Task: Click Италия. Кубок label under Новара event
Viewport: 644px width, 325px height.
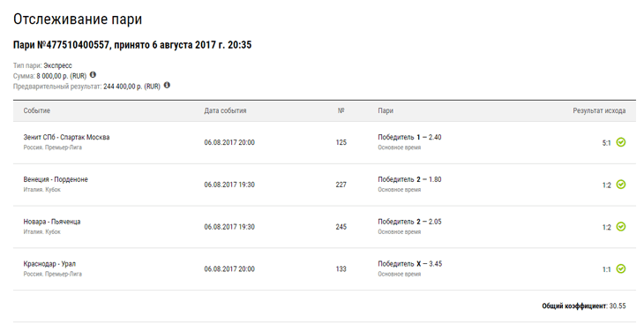Action: point(41,232)
